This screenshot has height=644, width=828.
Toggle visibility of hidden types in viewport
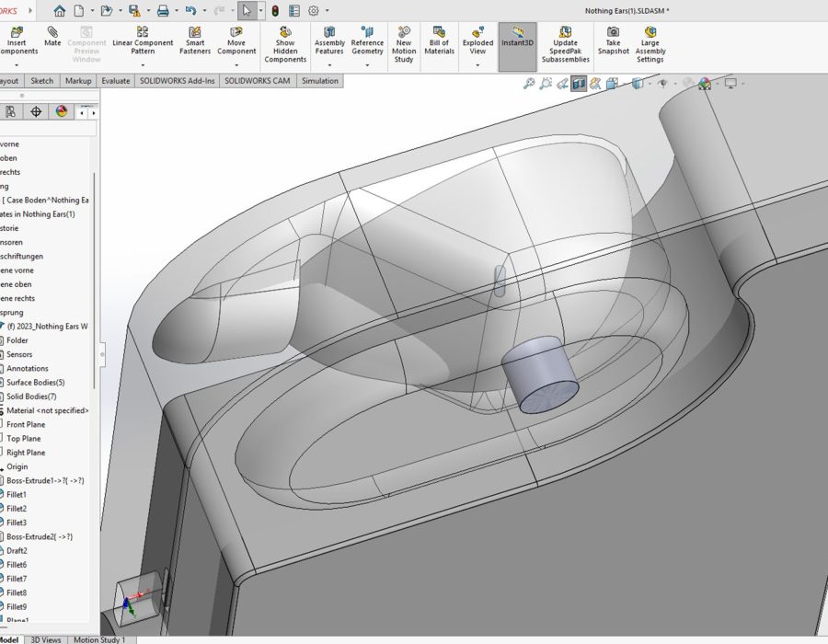pos(661,83)
